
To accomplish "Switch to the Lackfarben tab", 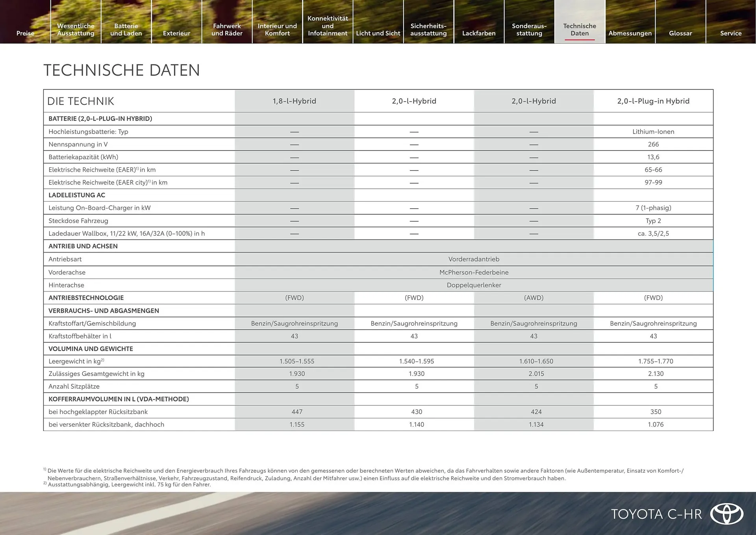I will point(479,33).
